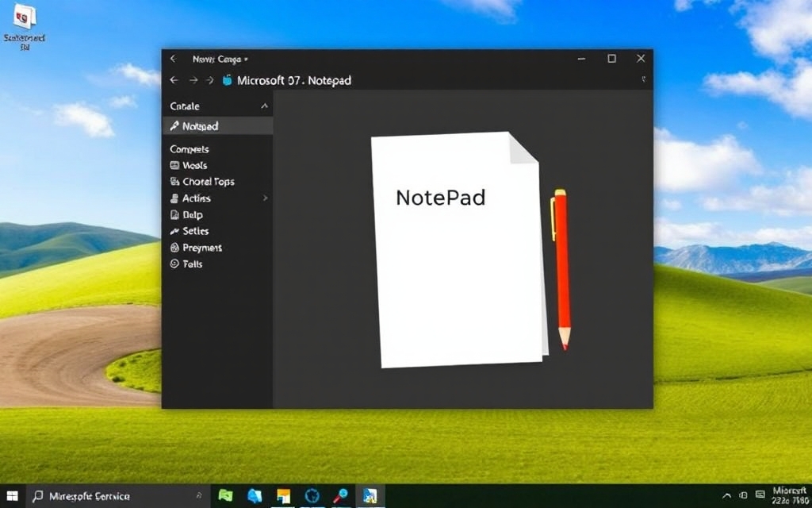The width and height of the screenshot is (812, 508).
Task: Open the "Wosls" sidebar entry
Action: 189,165
